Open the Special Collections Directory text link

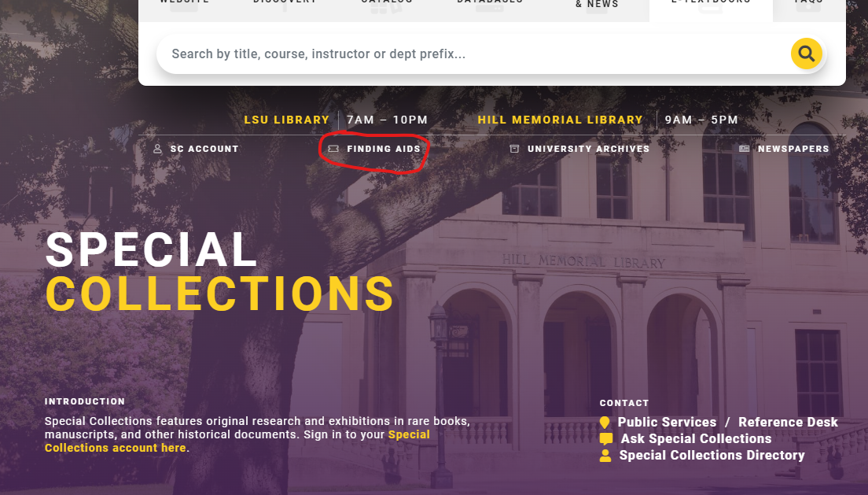pyautogui.click(x=712, y=456)
